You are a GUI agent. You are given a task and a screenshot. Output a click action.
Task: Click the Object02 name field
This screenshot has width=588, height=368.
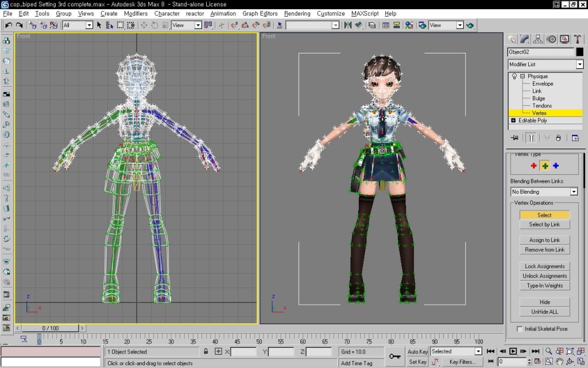[541, 52]
